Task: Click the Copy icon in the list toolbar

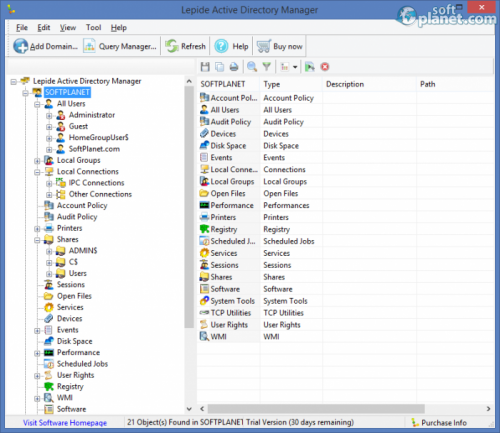Action: (219, 67)
